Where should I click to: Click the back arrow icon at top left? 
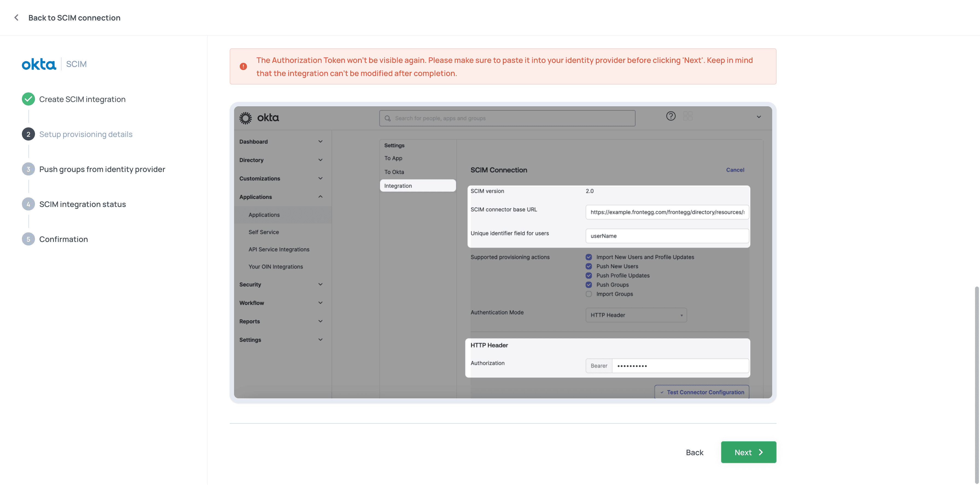pyautogui.click(x=16, y=17)
